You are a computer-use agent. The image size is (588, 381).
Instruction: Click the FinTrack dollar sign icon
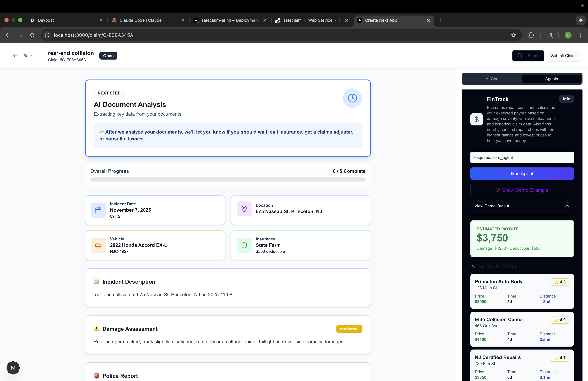[476, 119]
